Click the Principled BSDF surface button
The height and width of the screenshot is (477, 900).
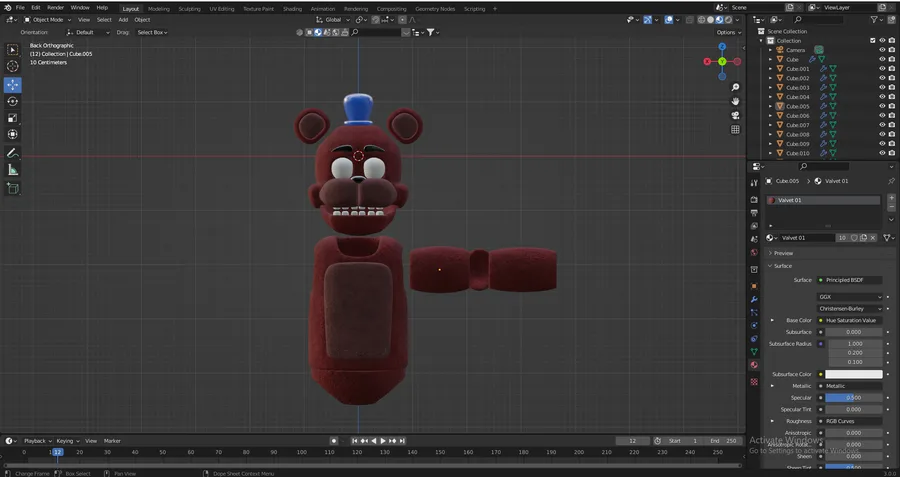click(x=849, y=280)
